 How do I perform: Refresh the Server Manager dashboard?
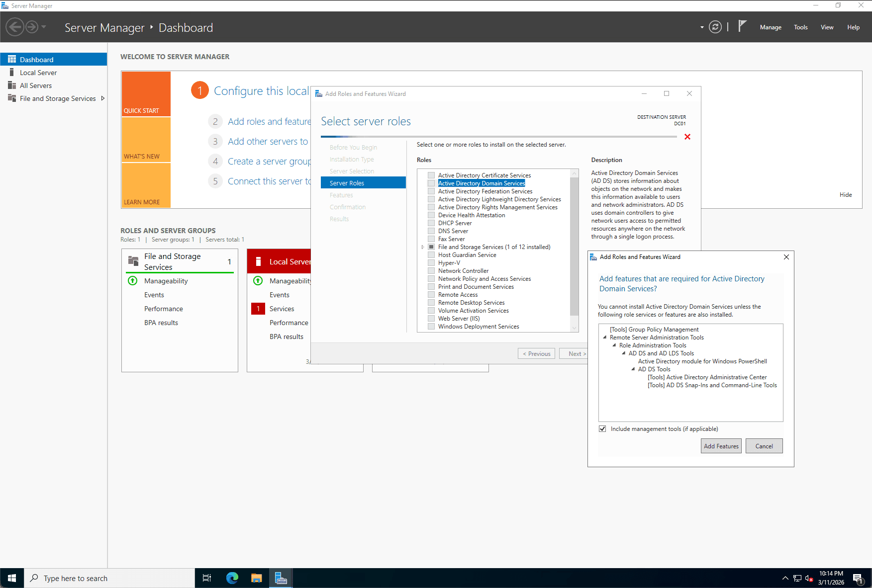tap(715, 27)
